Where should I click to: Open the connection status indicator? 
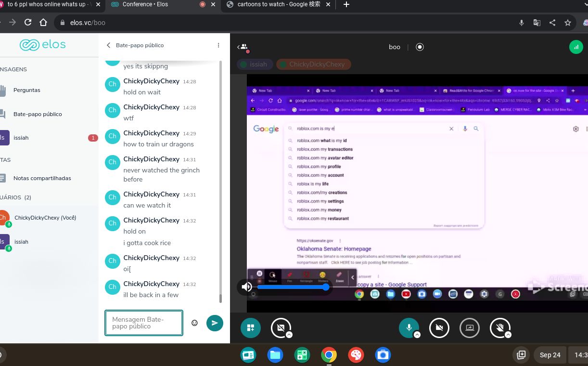576,47
